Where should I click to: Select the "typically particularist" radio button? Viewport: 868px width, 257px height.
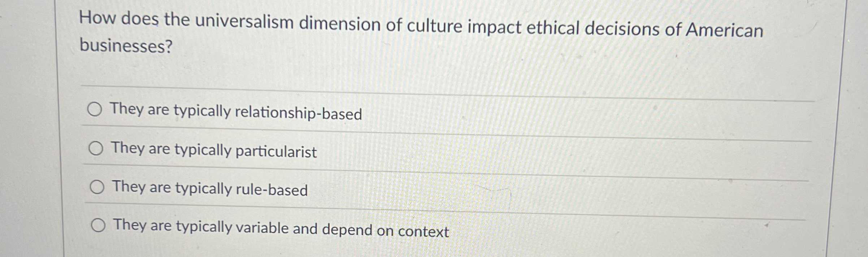point(96,148)
